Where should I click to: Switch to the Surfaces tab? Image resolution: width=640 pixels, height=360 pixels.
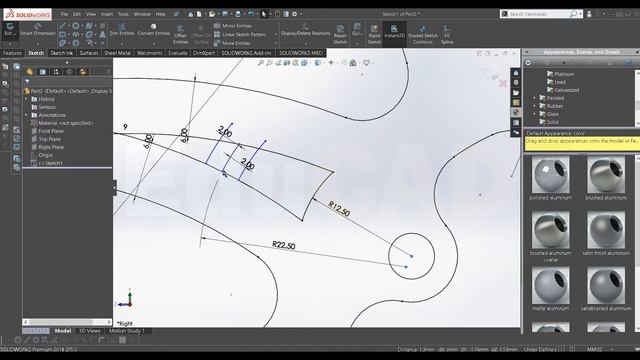tap(89, 53)
